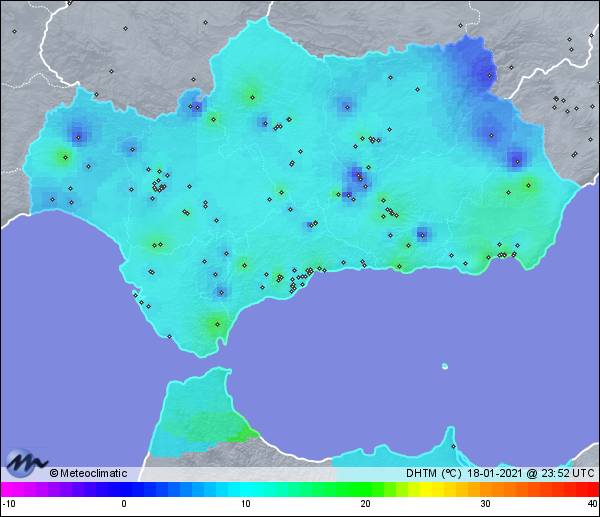Click the 23:52 UTC time text
This screenshot has width=600, height=517.
[x=568, y=473]
